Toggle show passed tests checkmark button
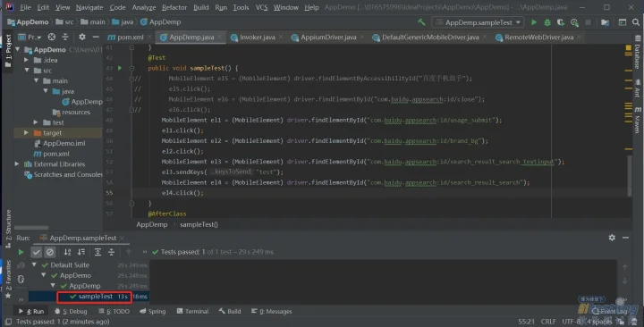644x327 pixels. (36, 252)
